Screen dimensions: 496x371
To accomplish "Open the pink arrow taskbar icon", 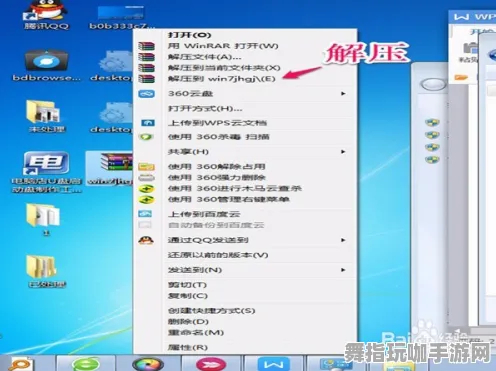I will pos(211,364).
